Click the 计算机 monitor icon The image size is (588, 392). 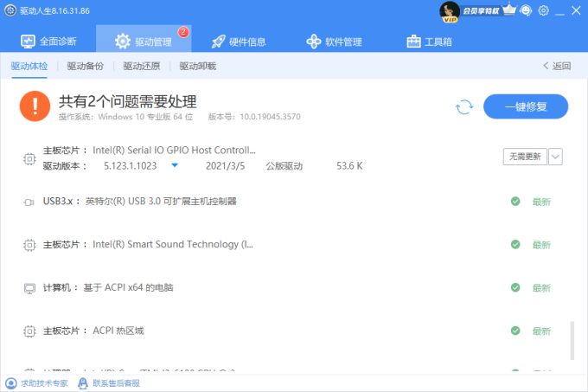point(29,287)
